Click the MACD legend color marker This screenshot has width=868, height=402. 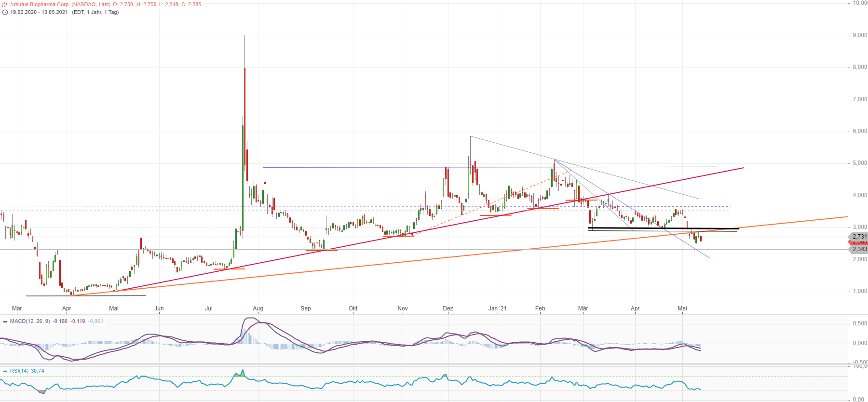click(5, 322)
